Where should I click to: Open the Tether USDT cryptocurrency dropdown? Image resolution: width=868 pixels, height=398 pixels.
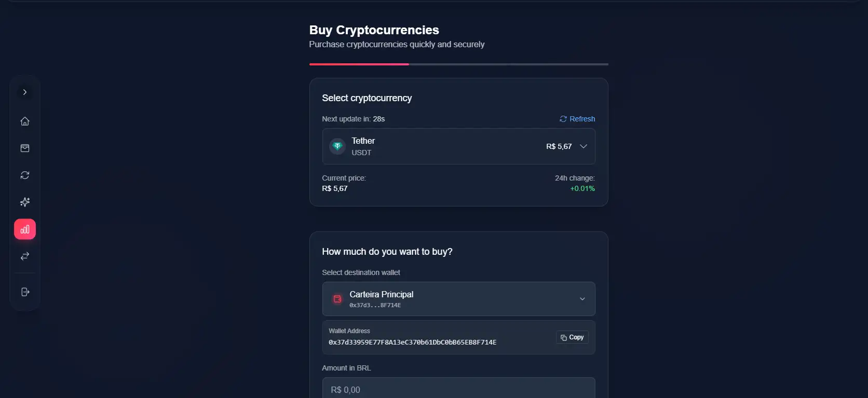point(458,146)
